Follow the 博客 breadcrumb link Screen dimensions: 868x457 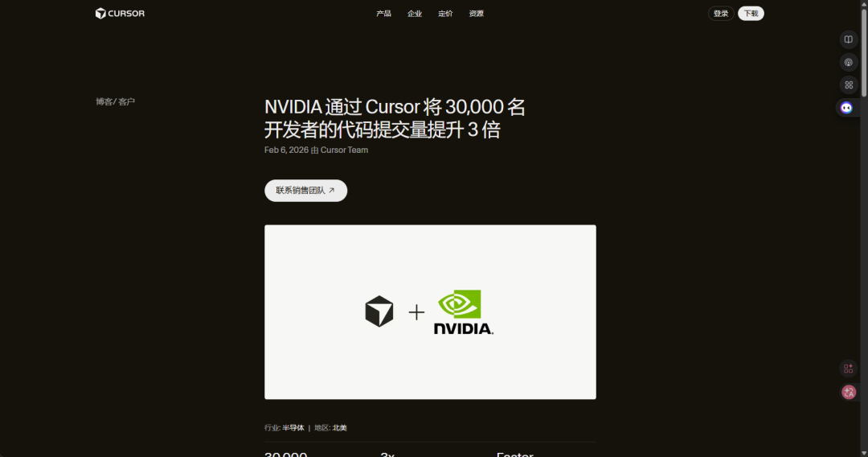[x=104, y=101]
